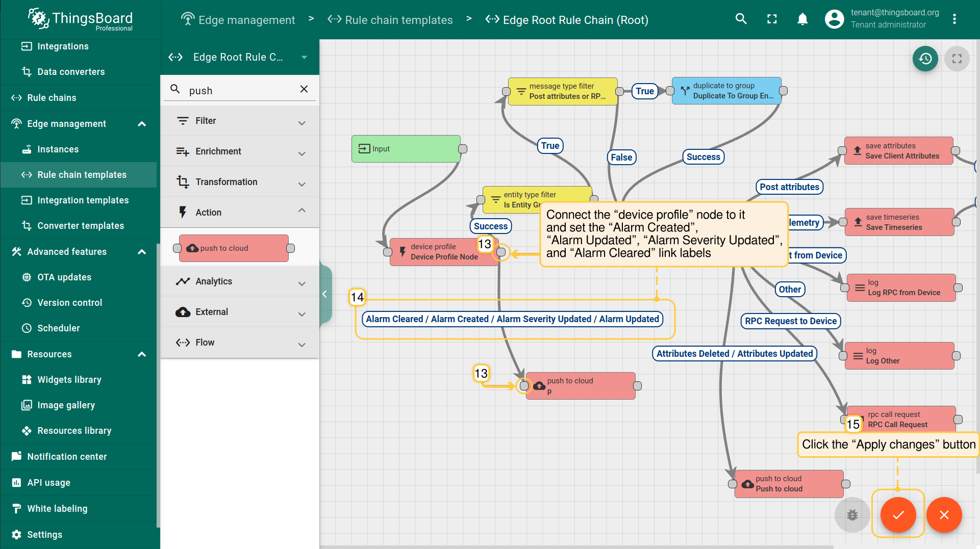Click Edge management breadcrumb link
The height and width of the screenshot is (549, 980).
coord(246,20)
